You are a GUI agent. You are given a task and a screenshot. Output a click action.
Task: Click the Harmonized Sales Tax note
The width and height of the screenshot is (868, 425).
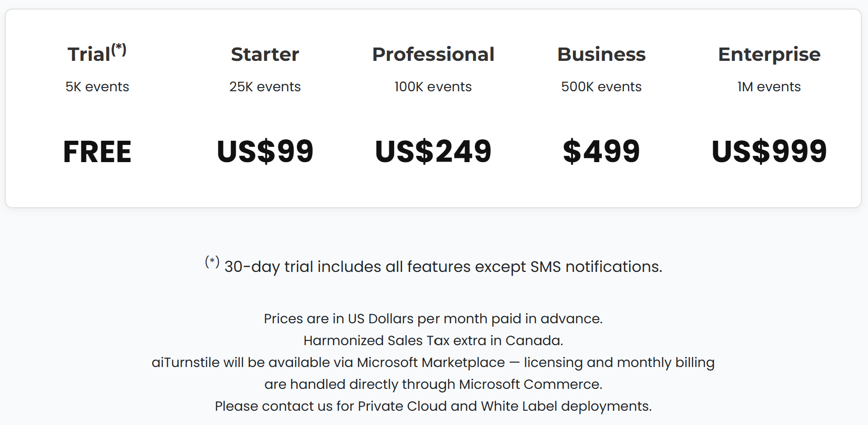(433, 340)
